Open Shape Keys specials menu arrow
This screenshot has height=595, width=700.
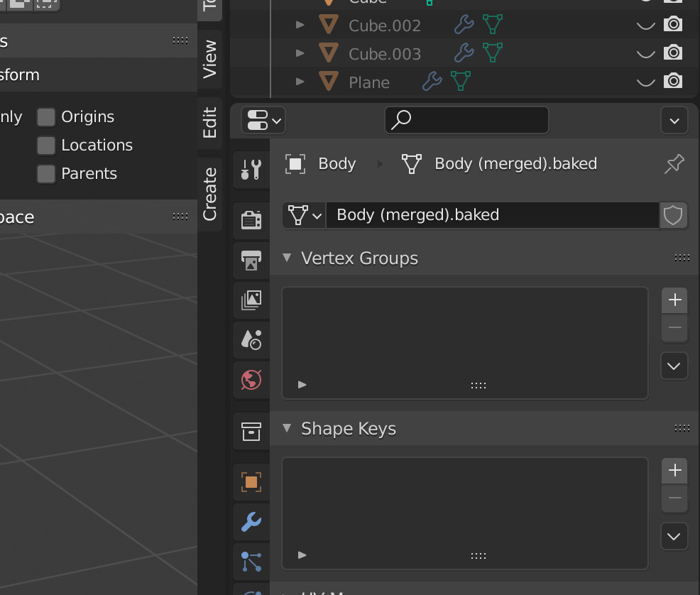[x=674, y=537]
